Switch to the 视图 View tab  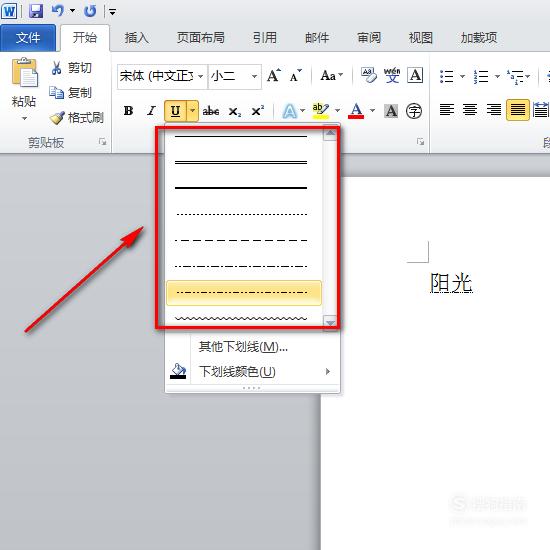pos(421,38)
